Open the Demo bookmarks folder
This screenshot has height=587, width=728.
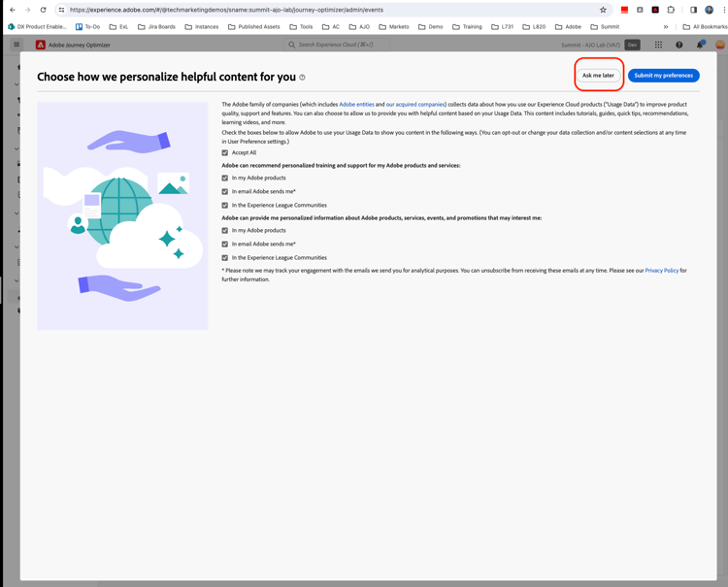pos(430,27)
